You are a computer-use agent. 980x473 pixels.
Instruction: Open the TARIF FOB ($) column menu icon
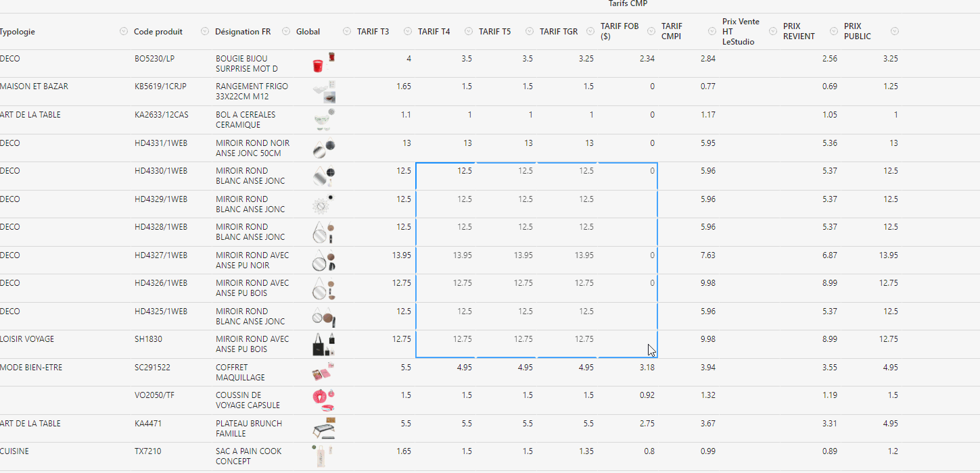pyautogui.click(x=651, y=31)
